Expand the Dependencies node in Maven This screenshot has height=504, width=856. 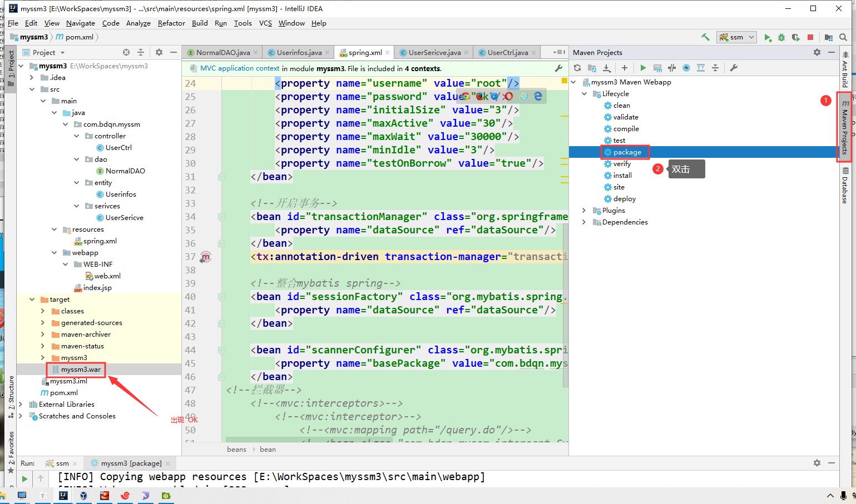pos(584,222)
